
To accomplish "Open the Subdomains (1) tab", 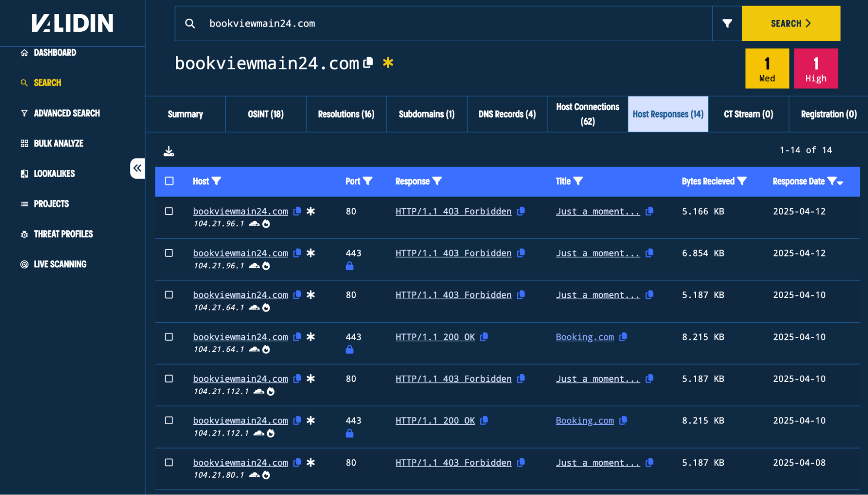I will 427,114.
